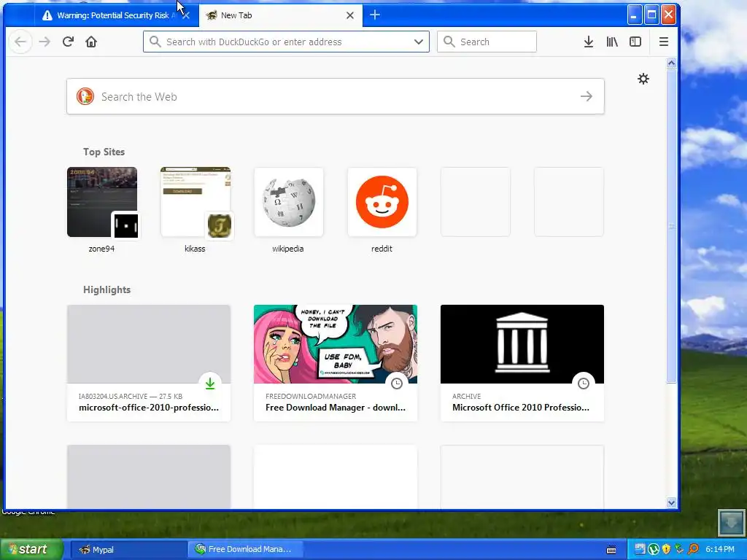Click the toolbar Search box
The width and height of the screenshot is (747, 560).
[487, 42]
